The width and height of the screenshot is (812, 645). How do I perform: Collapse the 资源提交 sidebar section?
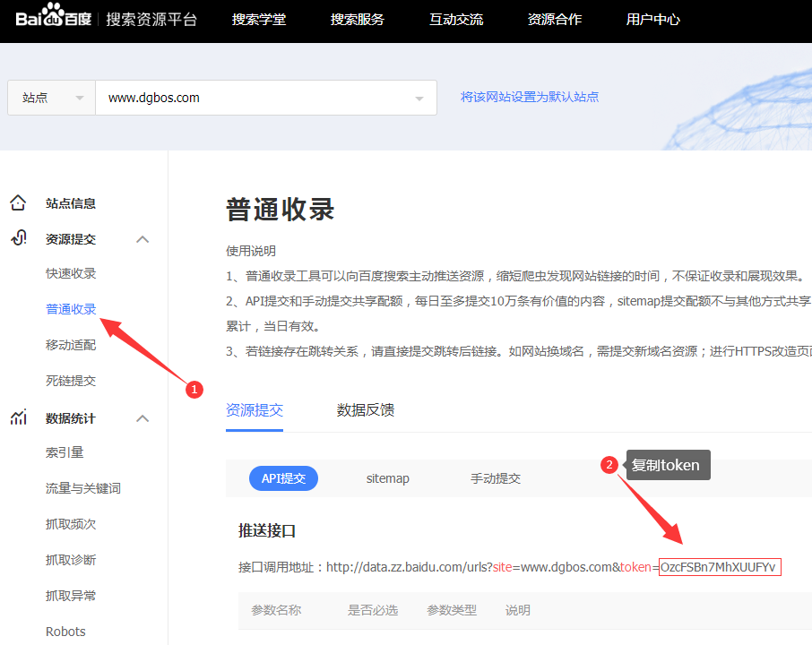click(x=142, y=239)
